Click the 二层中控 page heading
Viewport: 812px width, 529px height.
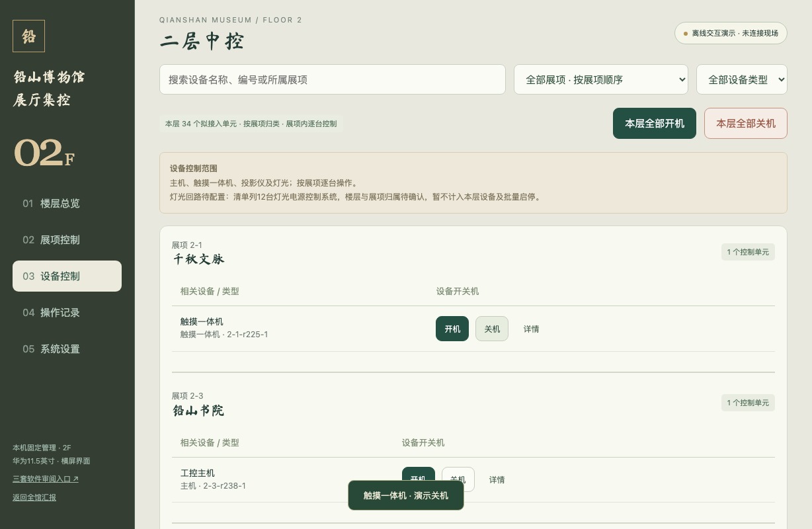click(202, 41)
